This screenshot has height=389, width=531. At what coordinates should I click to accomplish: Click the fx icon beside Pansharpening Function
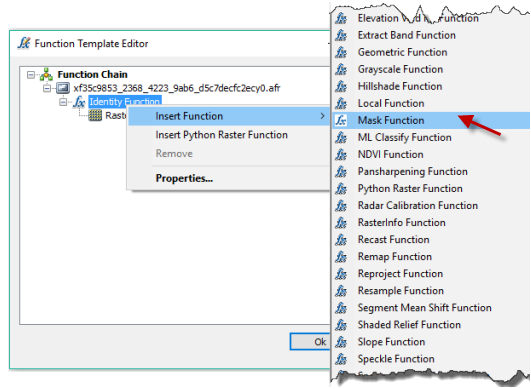(341, 171)
